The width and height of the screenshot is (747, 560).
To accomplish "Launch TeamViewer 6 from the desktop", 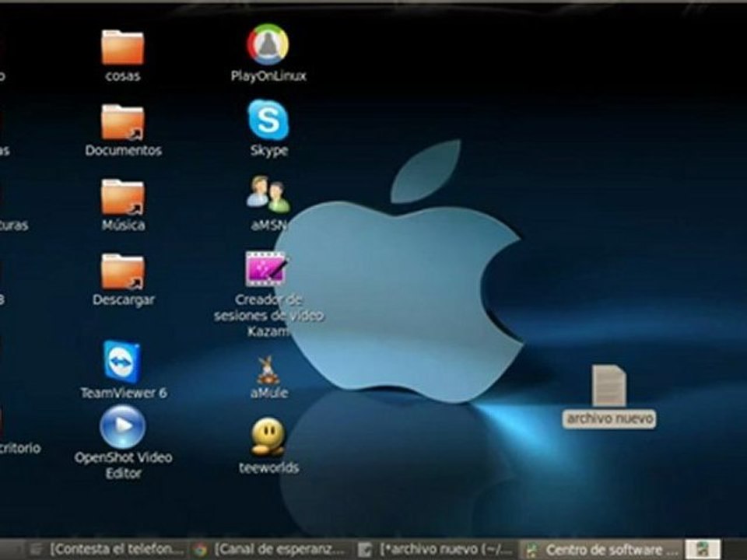I will coord(122,362).
